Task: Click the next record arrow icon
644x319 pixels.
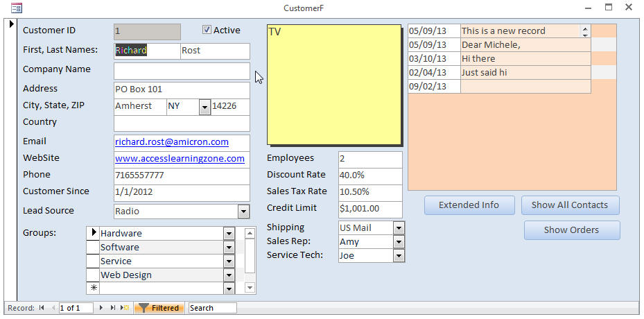Action: [101, 308]
